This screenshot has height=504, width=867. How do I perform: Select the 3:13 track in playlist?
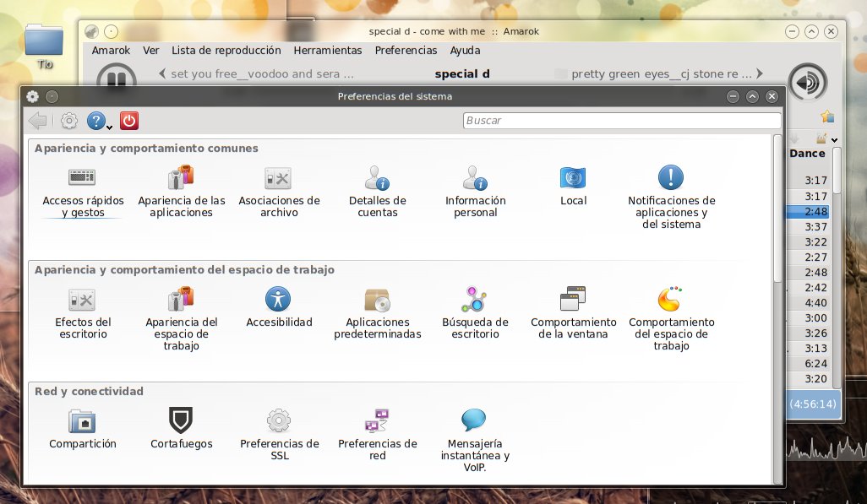pos(808,348)
